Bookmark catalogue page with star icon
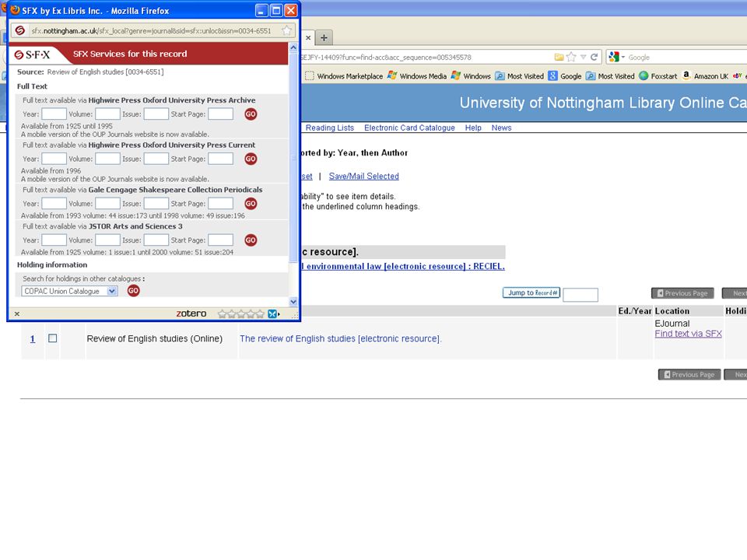This screenshot has height=560, width=747. click(570, 57)
